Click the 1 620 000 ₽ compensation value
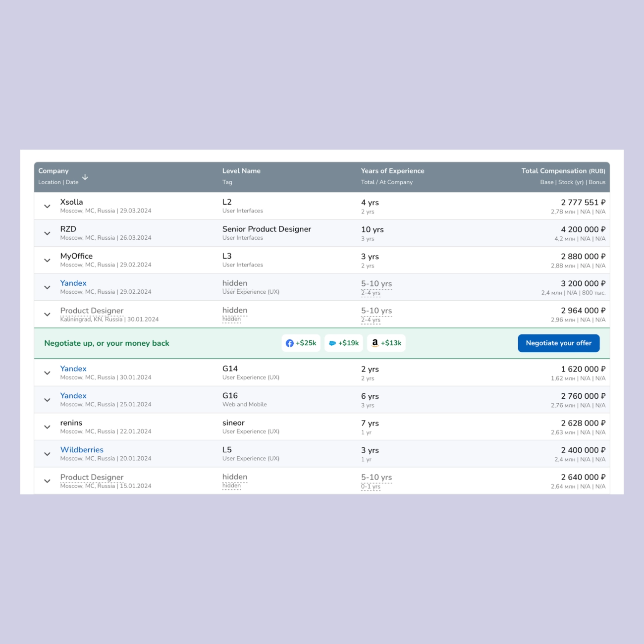Image resolution: width=644 pixels, height=644 pixels. point(583,369)
